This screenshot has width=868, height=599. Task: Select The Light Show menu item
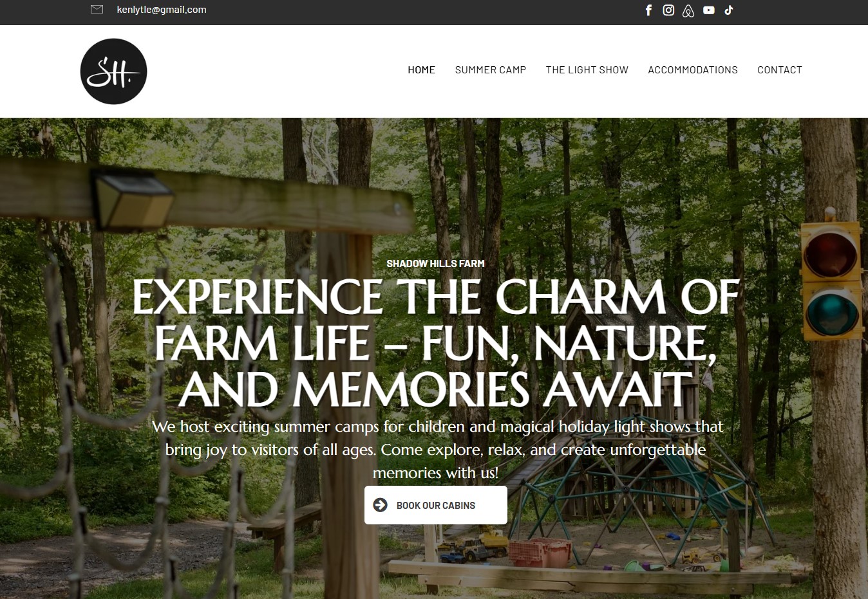tap(587, 70)
